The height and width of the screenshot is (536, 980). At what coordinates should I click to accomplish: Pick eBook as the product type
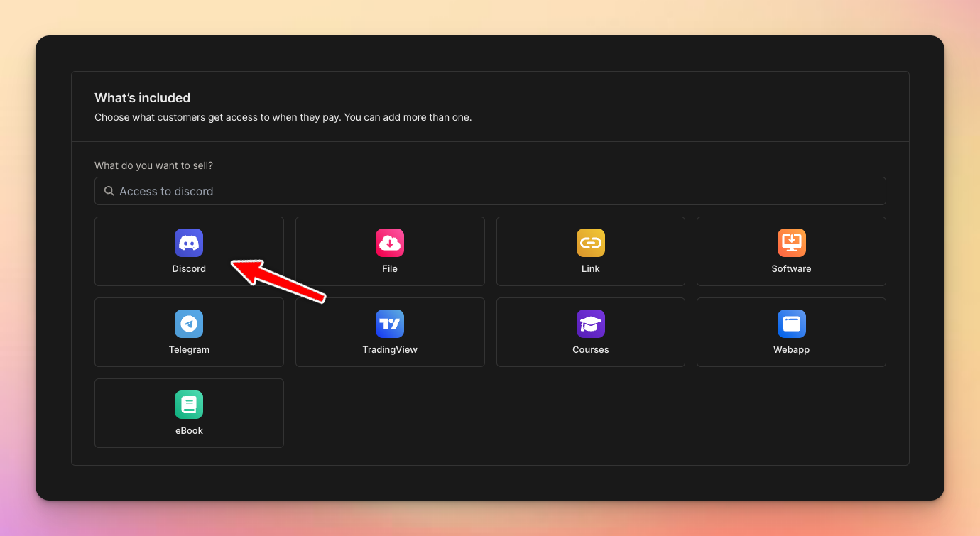coord(189,413)
